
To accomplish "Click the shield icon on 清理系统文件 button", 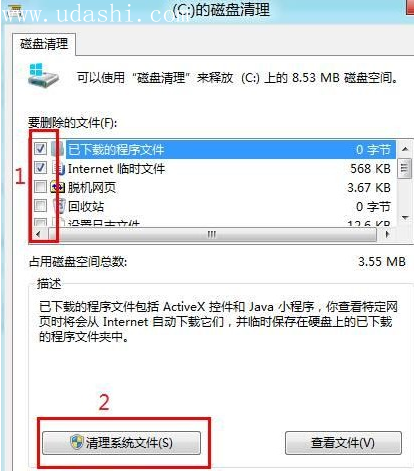I will [x=77, y=442].
